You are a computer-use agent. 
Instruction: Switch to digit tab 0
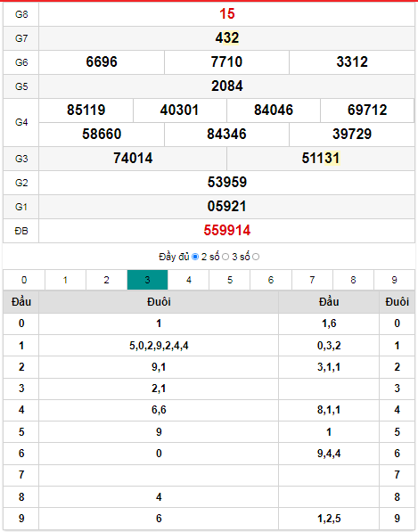point(24,280)
